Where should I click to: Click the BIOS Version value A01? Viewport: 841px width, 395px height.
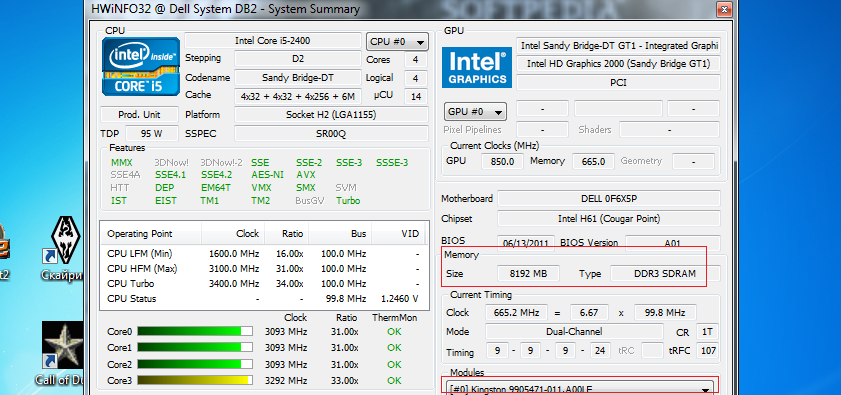[x=673, y=243]
